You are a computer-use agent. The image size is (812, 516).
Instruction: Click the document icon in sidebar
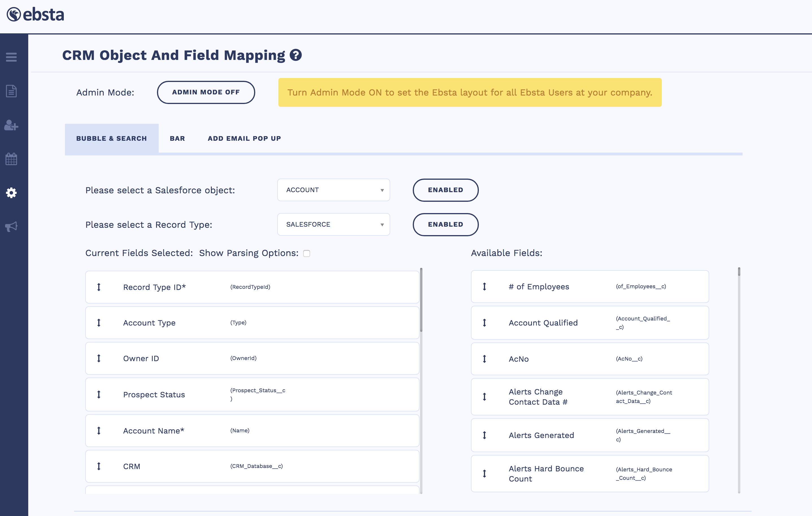pos(11,91)
